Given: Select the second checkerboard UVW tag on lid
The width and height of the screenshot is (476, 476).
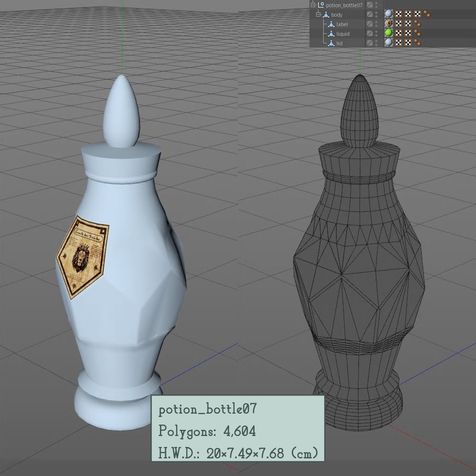Looking at the screenshot, I should 408,42.
